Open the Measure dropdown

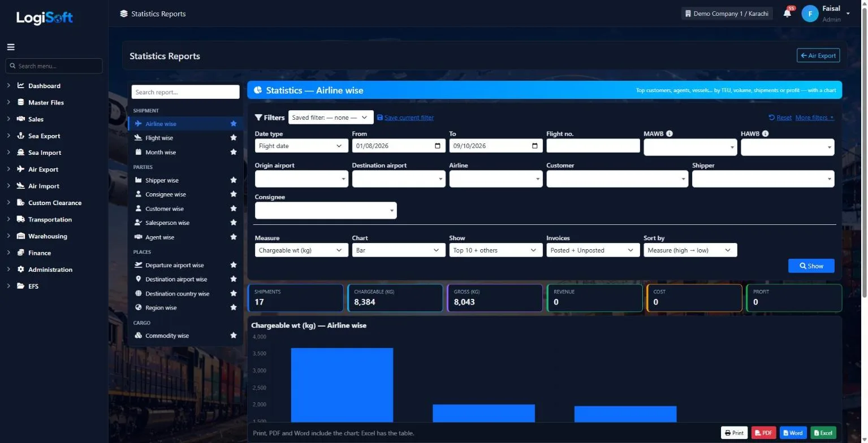coord(301,250)
